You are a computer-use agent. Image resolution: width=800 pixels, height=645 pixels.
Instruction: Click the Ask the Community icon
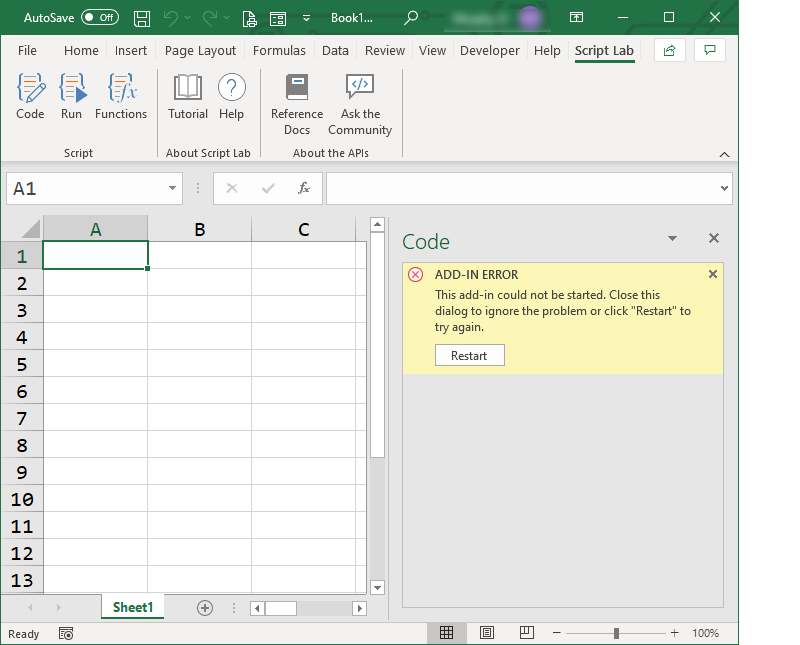click(359, 100)
